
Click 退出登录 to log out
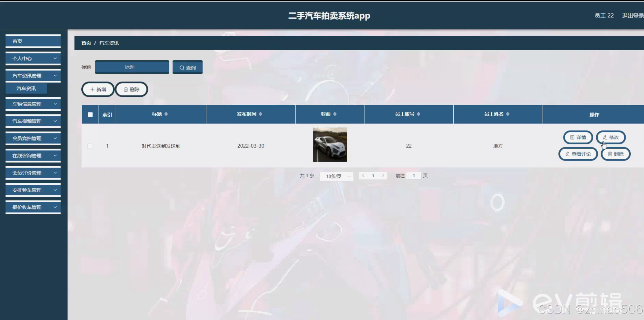click(632, 15)
